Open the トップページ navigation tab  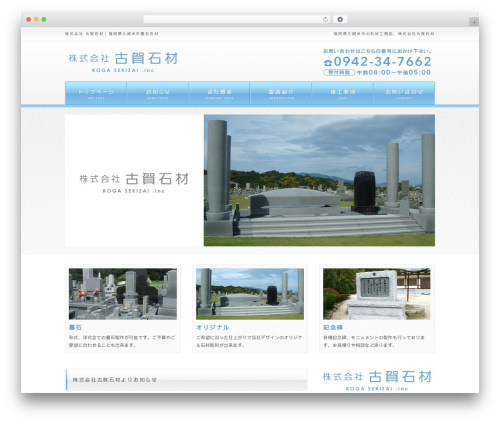coord(96,93)
